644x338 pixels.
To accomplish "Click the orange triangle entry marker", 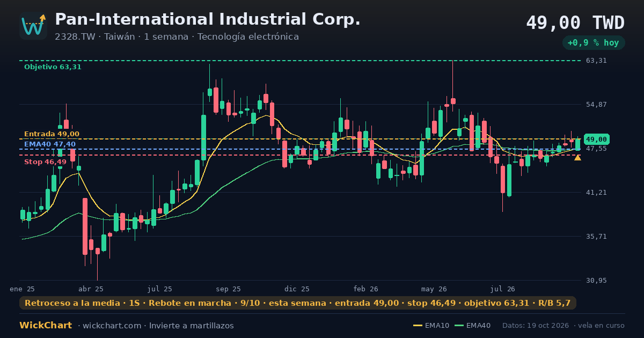I will coord(577,157).
